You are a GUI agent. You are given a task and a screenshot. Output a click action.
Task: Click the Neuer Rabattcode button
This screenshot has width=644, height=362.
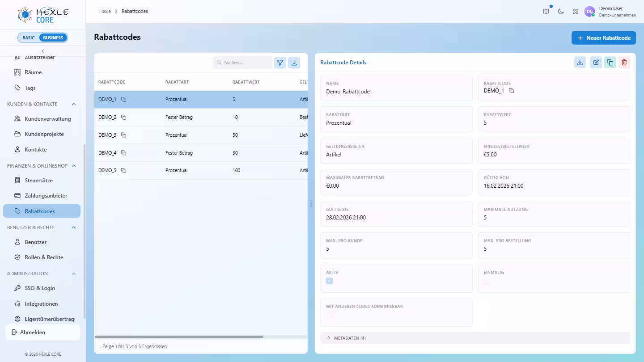[604, 38]
